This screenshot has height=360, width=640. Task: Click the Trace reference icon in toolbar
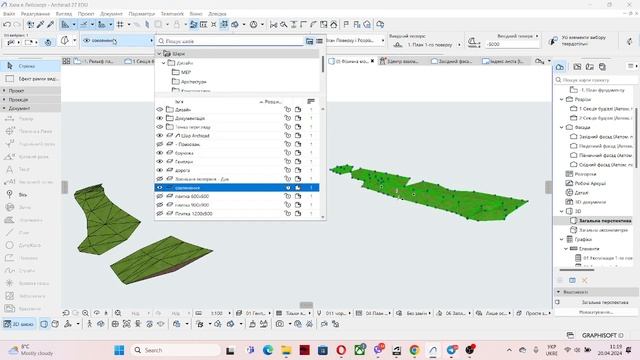(x=193, y=24)
